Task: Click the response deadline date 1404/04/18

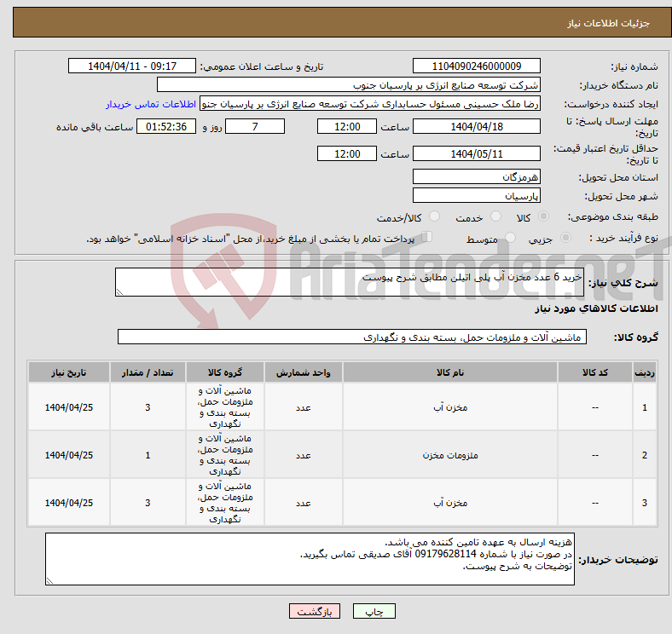Action: click(476, 126)
